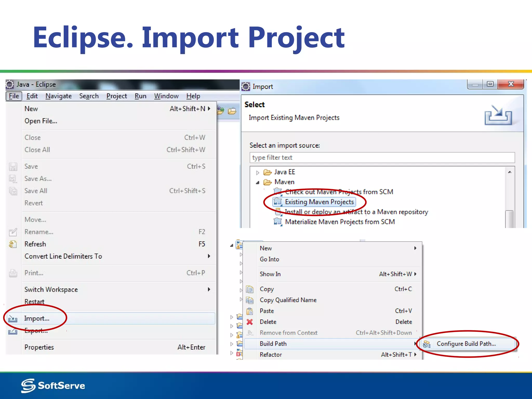
Task: Open the File menu in Eclipse
Action: pos(14,96)
